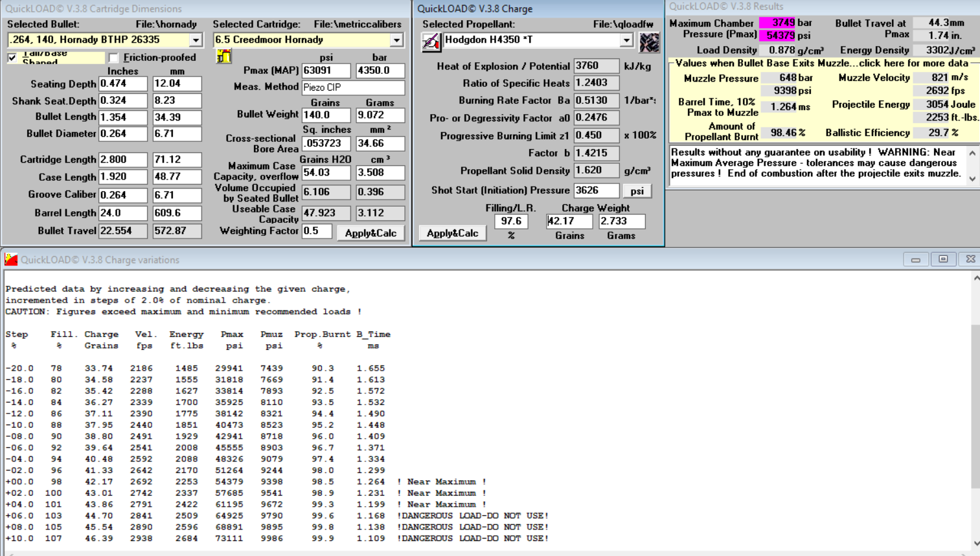This screenshot has width=980, height=556.
Task: Click the Case Length inches field
Action: 123,176
